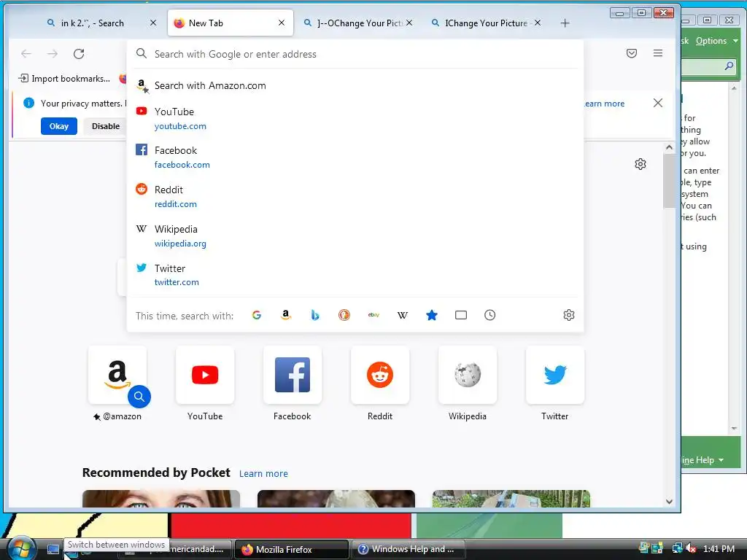Click the page scrollbar down arrow
The width and height of the screenshot is (747, 560).
click(669, 502)
